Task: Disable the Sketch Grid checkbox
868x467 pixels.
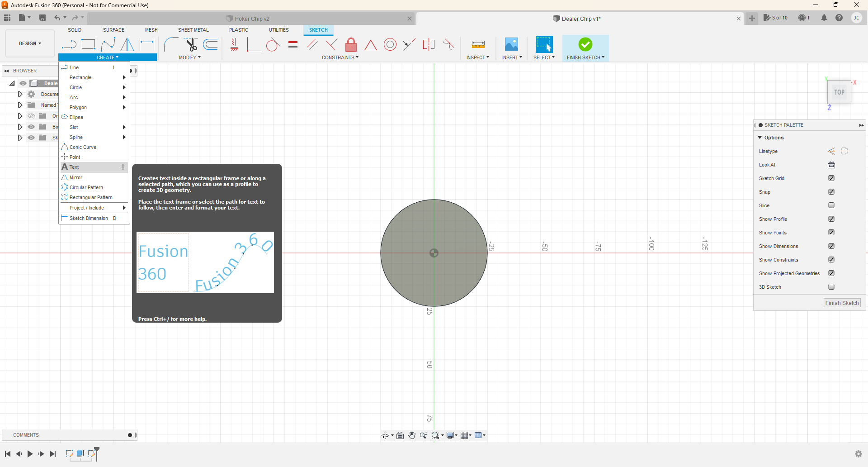Action: click(x=831, y=178)
